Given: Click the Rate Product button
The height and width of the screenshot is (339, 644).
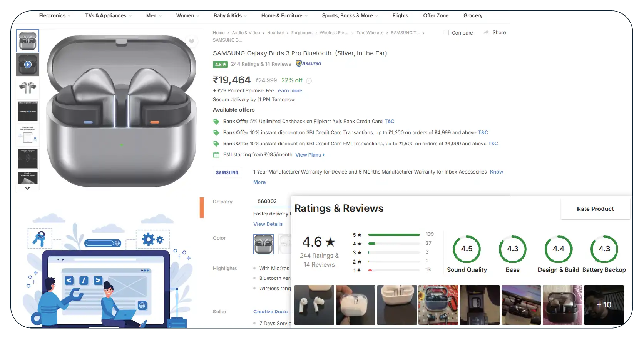Looking at the screenshot, I should coord(595,209).
